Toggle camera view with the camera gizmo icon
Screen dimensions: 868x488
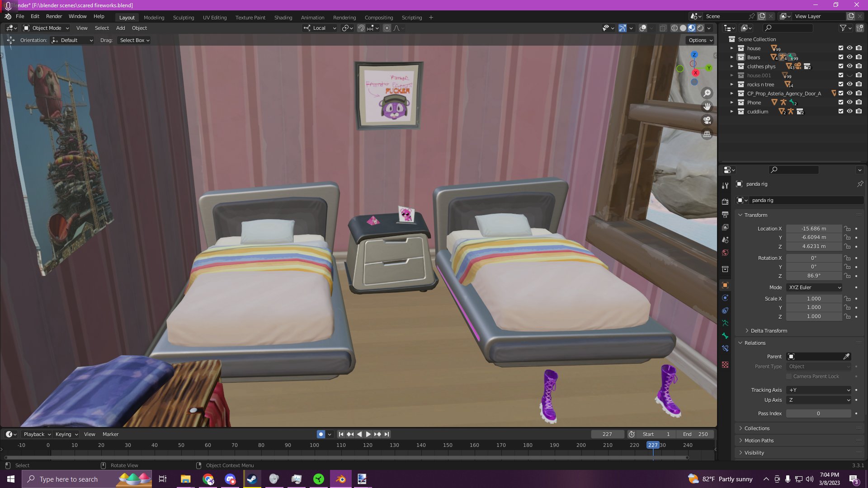click(707, 120)
